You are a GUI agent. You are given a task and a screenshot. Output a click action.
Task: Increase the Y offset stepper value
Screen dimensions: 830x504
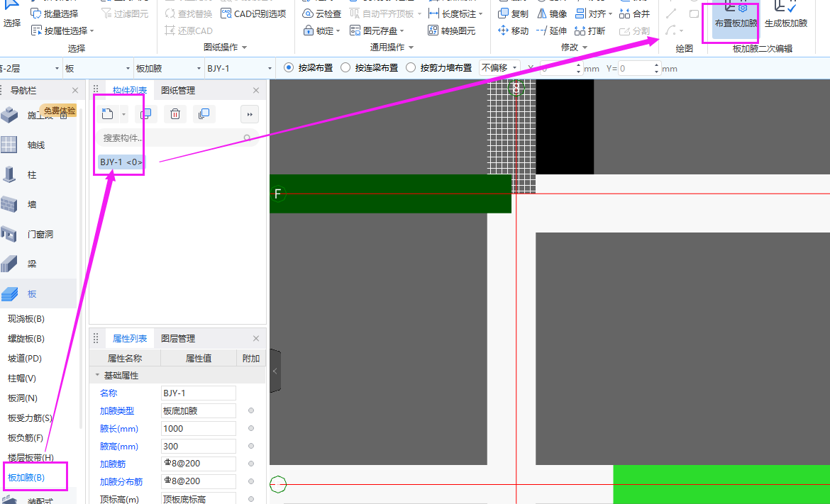click(x=656, y=65)
